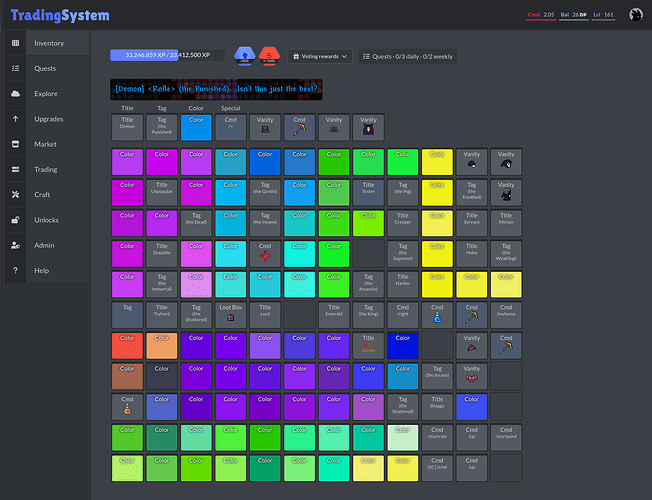Click the Quests checklist icon in sidebar
Image resolution: width=652 pixels, height=500 pixels.
pos(15,68)
